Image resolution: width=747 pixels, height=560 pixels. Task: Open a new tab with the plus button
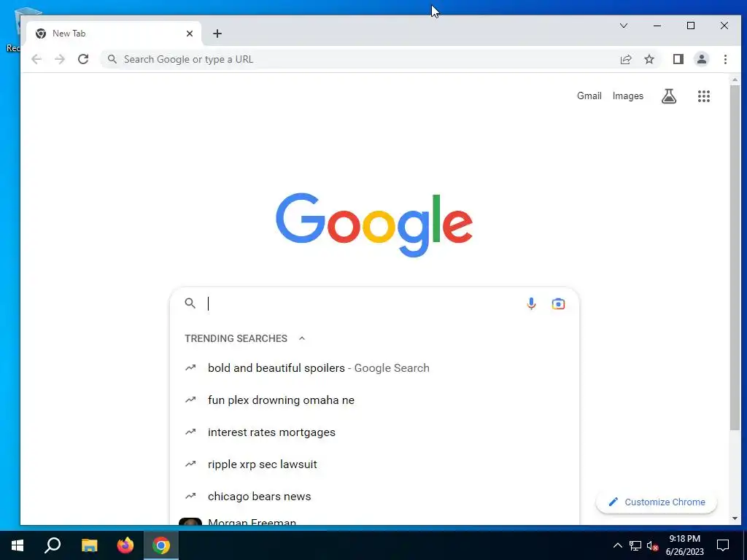tap(217, 34)
